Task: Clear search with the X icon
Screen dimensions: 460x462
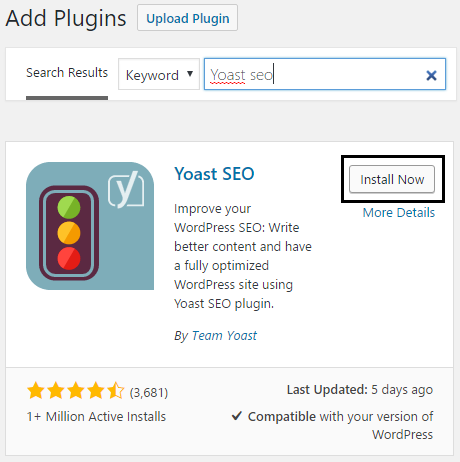Action: pos(431,76)
